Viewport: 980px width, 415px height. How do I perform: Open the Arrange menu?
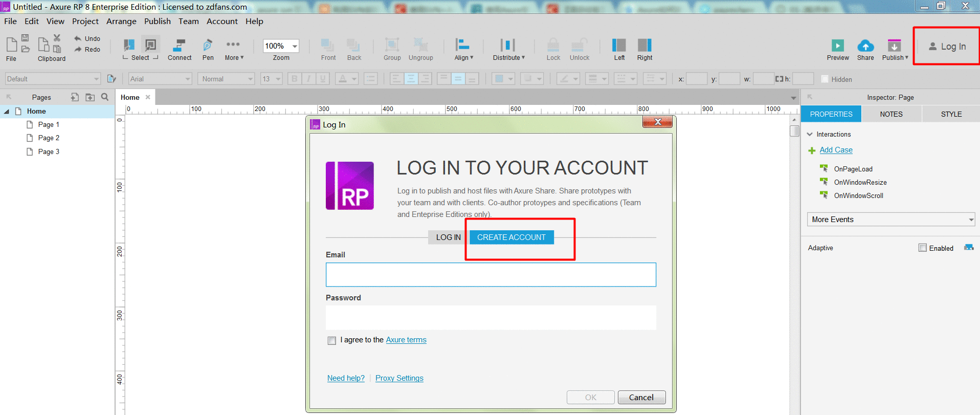[121, 21]
